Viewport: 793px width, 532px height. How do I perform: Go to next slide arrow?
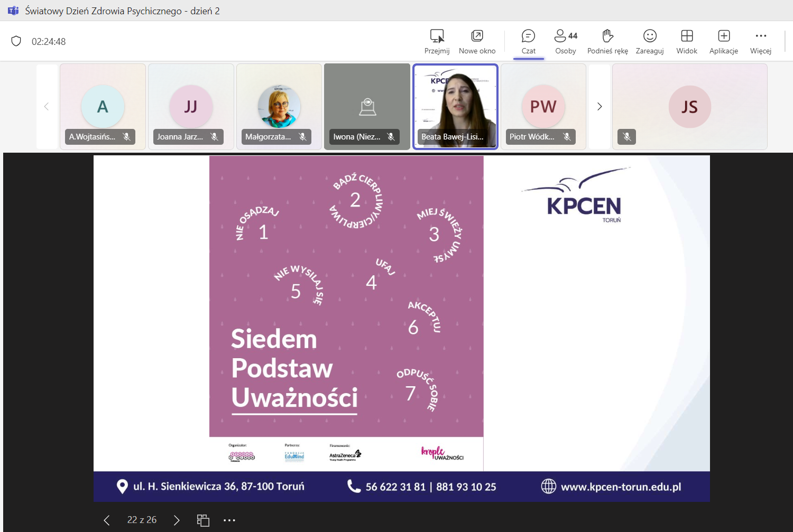(177, 520)
